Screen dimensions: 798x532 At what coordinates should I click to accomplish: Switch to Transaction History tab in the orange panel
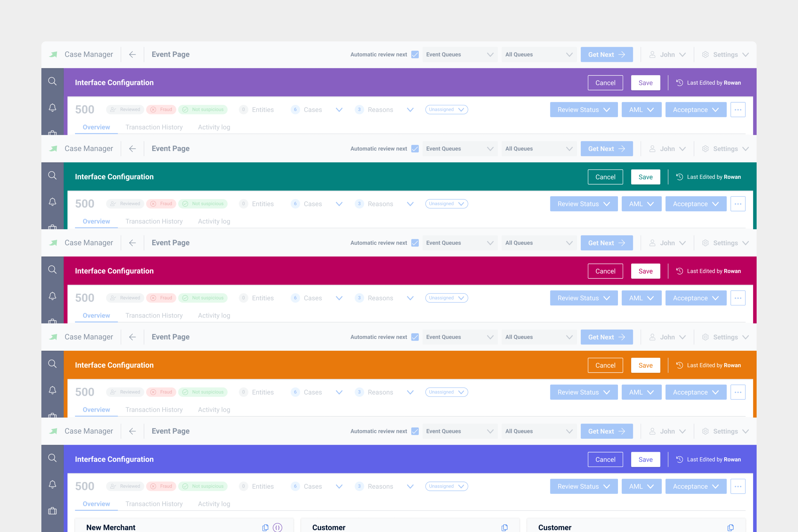point(154,410)
